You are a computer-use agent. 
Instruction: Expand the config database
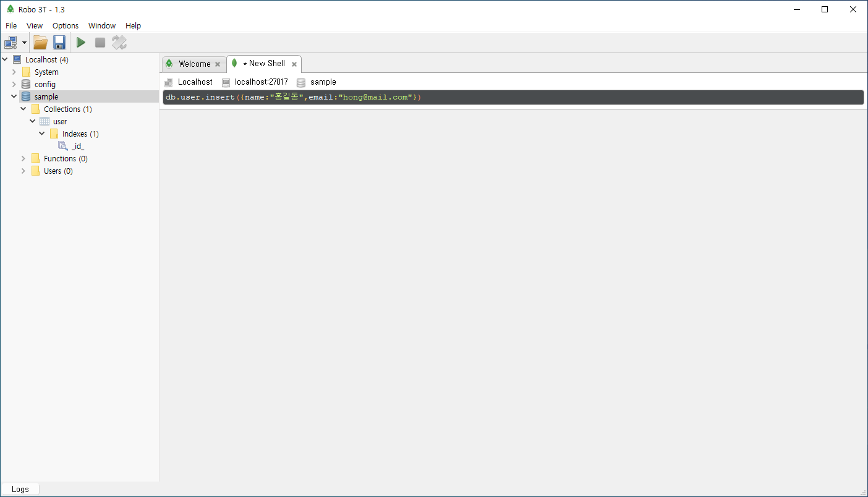coord(14,84)
